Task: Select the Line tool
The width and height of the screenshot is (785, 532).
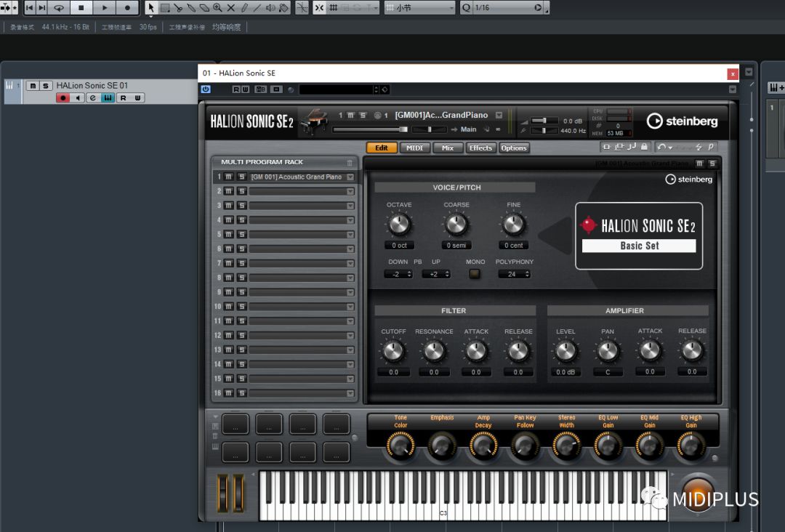Action: [x=257, y=7]
